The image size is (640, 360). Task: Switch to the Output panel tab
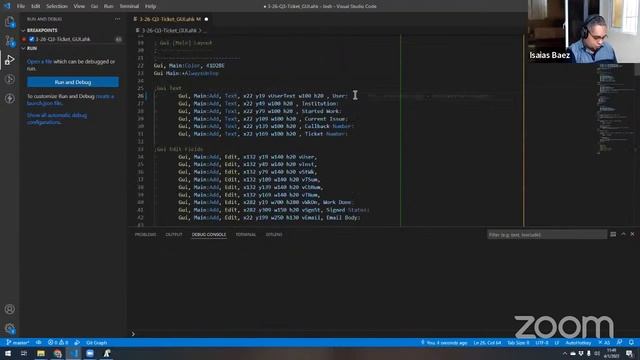[x=174, y=234]
